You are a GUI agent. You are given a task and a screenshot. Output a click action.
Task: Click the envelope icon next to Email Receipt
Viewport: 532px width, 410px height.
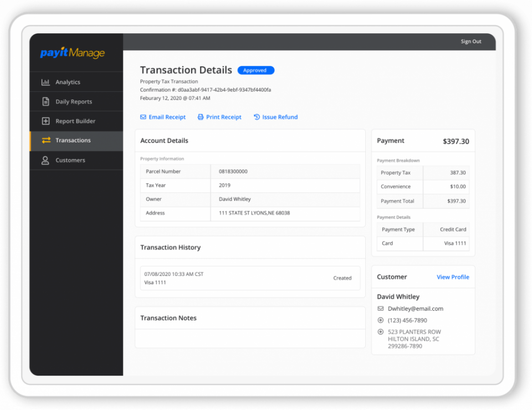point(144,117)
